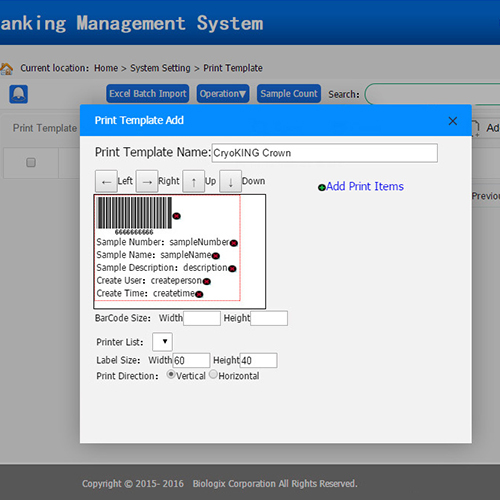Click the Right arrow move button
The height and width of the screenshot is (500, 500).
click(147, 181)
